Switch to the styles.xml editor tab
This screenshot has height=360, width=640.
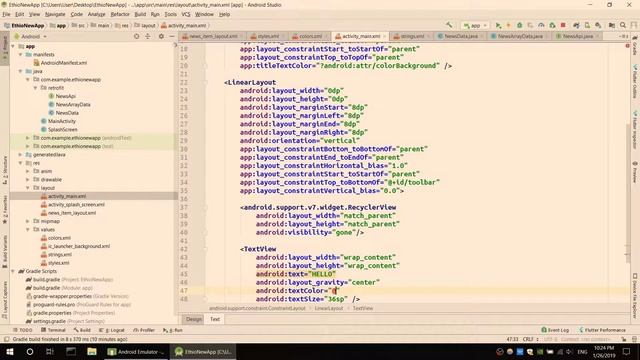(268, 36)
